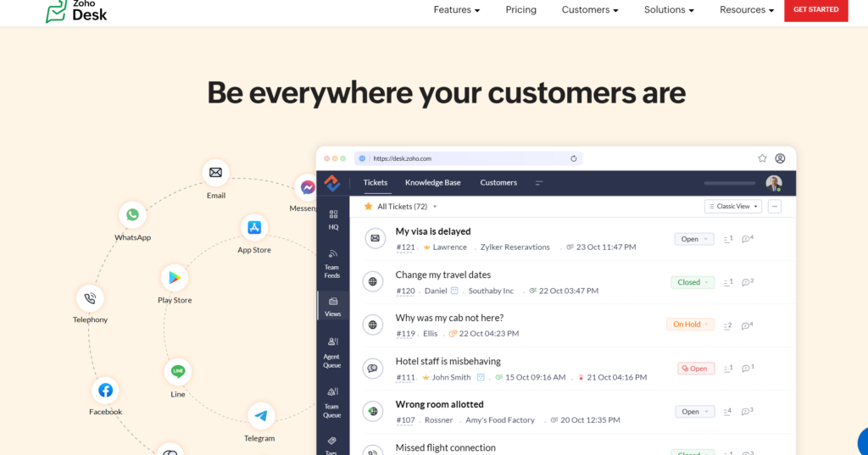Click the WhatsApp channel icon

coord(132,215)
